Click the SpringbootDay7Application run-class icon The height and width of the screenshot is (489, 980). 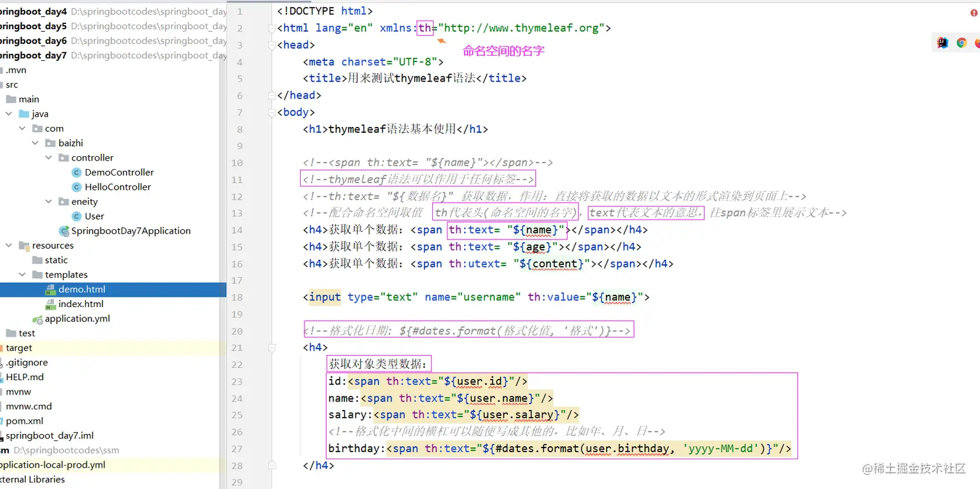(64, 231)
